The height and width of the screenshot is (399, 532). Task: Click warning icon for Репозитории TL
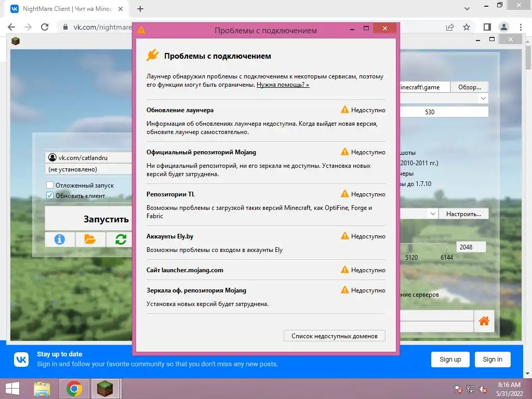(345, 194)
